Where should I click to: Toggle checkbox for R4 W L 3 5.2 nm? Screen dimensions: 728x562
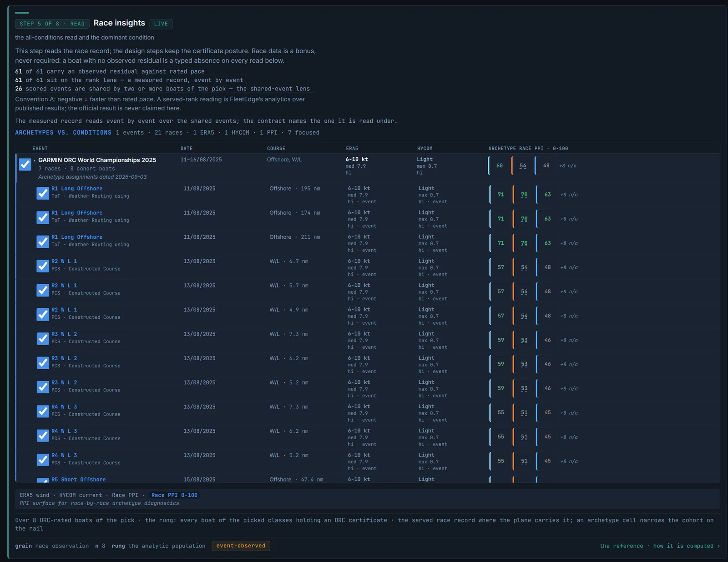click(x=43, y=460)
